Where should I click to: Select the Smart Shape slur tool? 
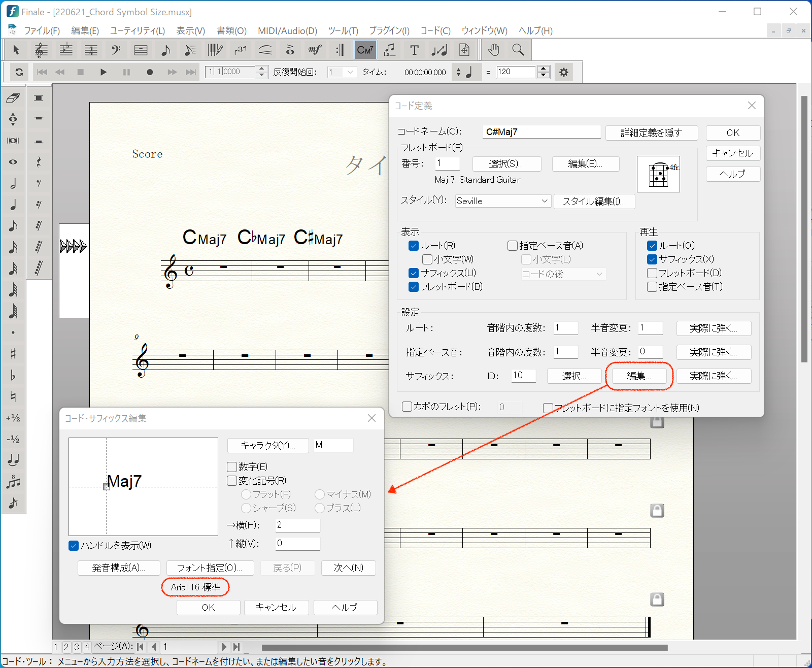point(265,50)
